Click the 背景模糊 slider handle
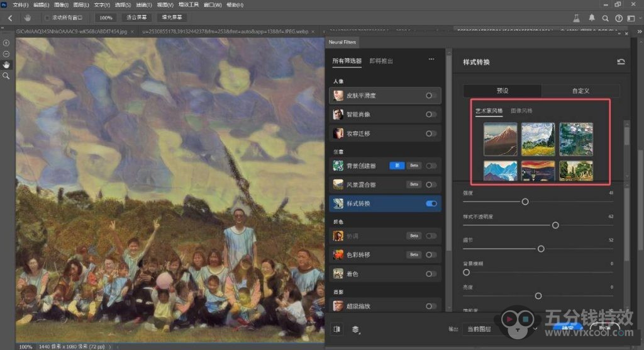The width and height of the screenshot is (644, 350). 466,273
